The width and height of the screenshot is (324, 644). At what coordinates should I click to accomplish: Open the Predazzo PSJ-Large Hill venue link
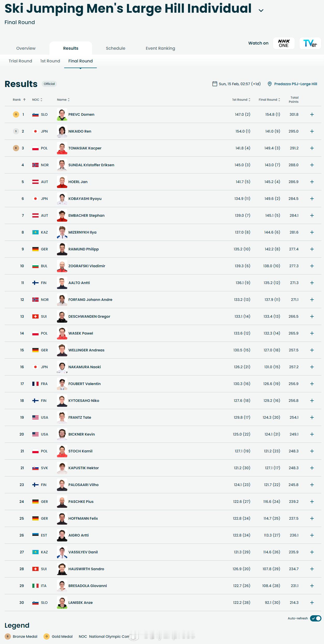point(296,84)
